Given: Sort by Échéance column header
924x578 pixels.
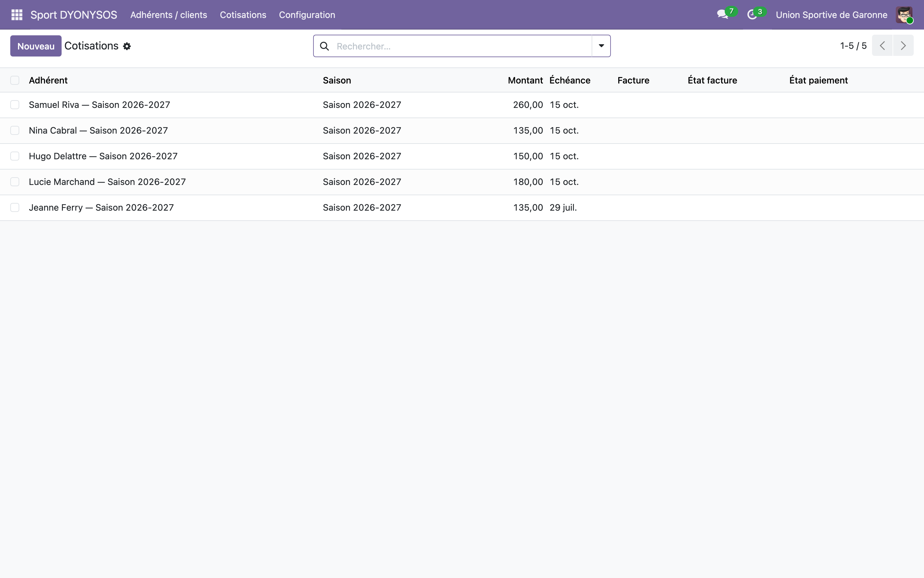Looking at the screenshot, I should click(x=570, y=80).
